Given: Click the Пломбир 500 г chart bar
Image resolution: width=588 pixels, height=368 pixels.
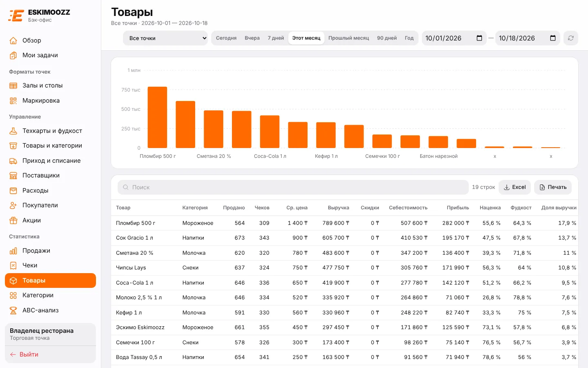Looking at the screenshot, I should click(x=157, y=117).
